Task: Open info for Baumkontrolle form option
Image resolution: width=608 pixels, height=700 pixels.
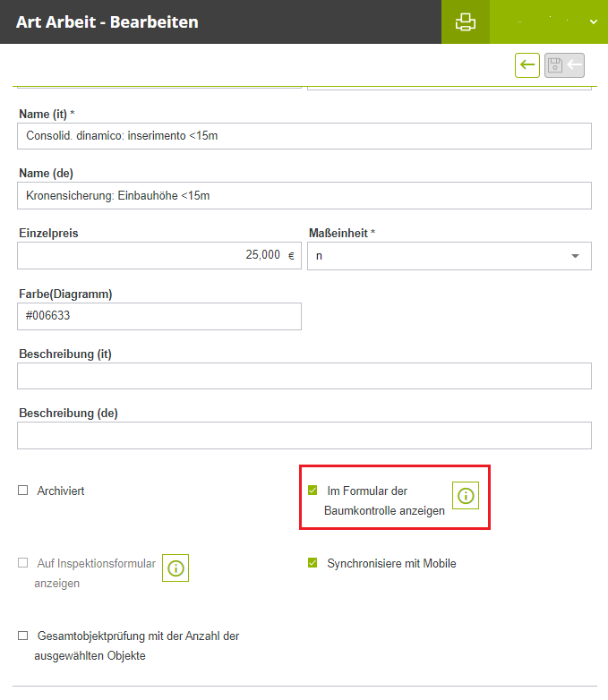Action: [466, 495]
